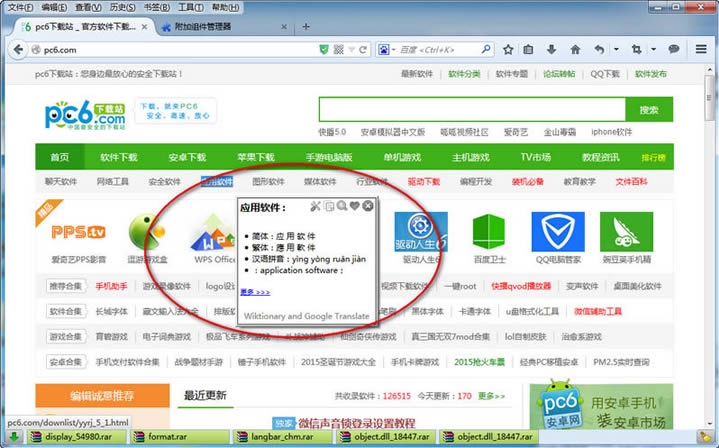Screen dimensions: 719x448
Task: Click the magnifier icon in translation popup
Action: click(x=342, y=206)
